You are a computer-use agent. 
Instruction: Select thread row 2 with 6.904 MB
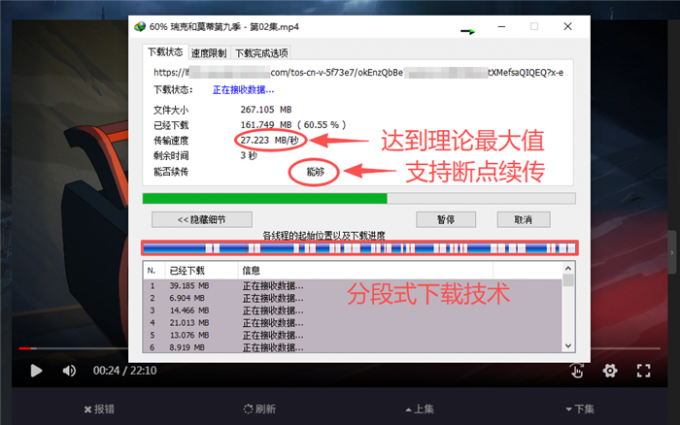[352, 298]
